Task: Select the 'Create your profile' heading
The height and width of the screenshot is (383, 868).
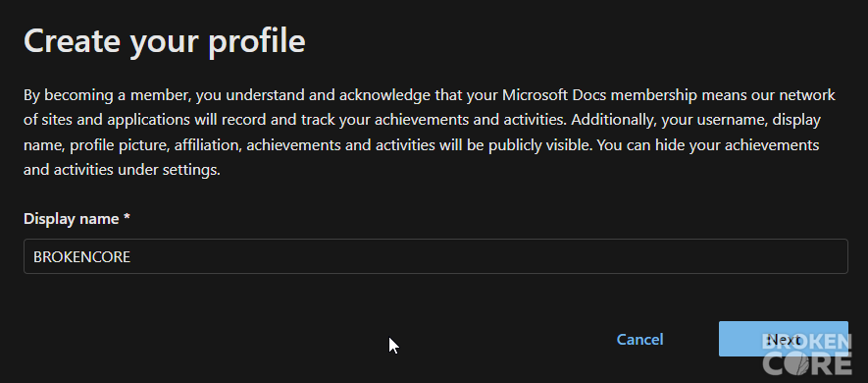Action: (165, 41)
